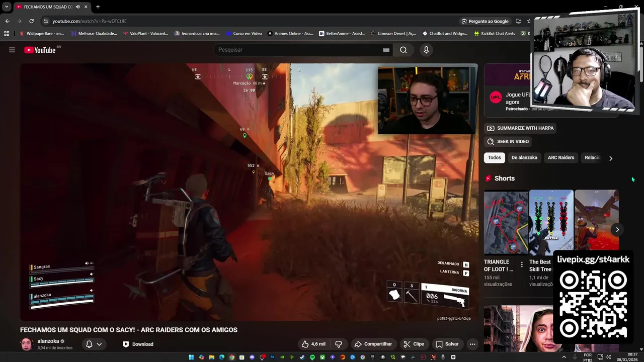Open the Windows Start menu
Viewport: 644px width, 362px height.
click(191, 357)
